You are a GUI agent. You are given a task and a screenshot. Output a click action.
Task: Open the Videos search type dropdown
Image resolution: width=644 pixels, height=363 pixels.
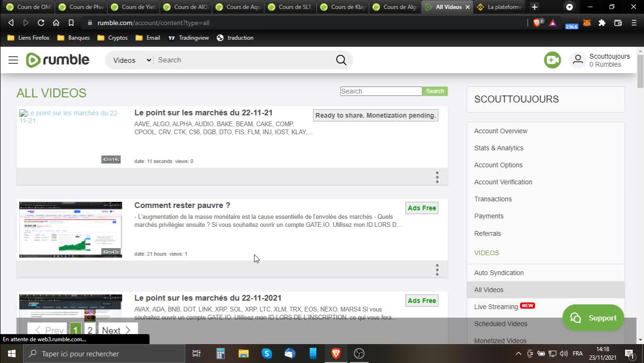132,60
